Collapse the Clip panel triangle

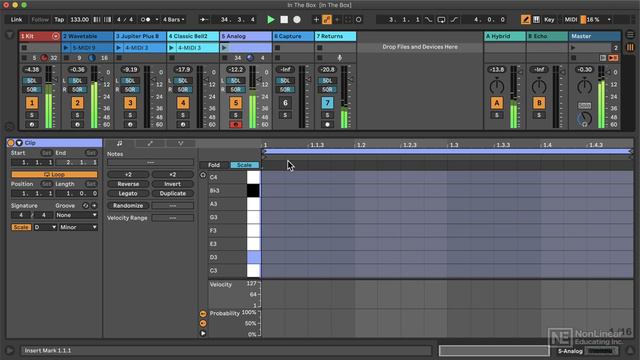[19, 143]
